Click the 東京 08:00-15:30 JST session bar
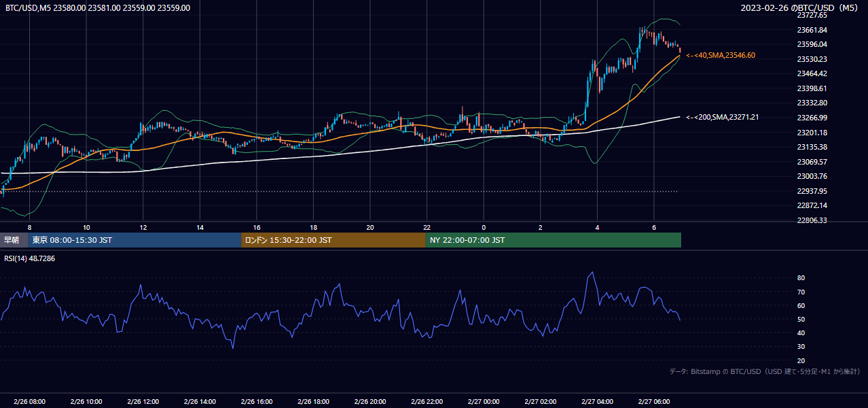 (134, 240)
